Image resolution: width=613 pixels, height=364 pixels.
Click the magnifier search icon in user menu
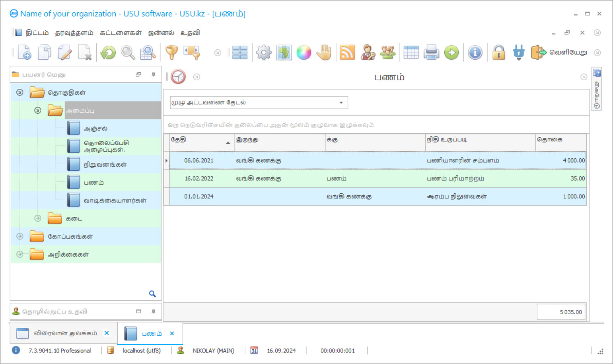pos(152,294)
